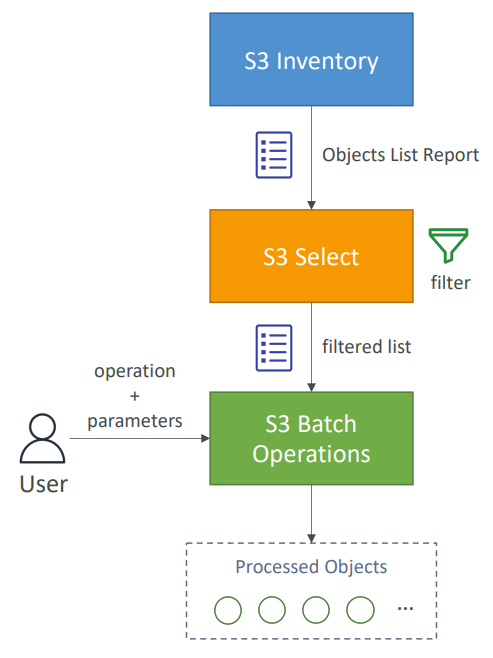Screen dimensions: 493x658
Task: Click the list icon beside filtered list
Action: [274, 348]
